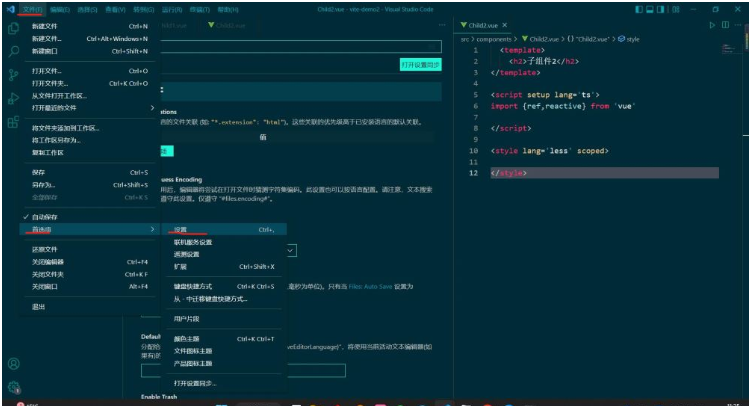
Task: Close the Child2.vue tab
Action: click(x=505, y=25)
